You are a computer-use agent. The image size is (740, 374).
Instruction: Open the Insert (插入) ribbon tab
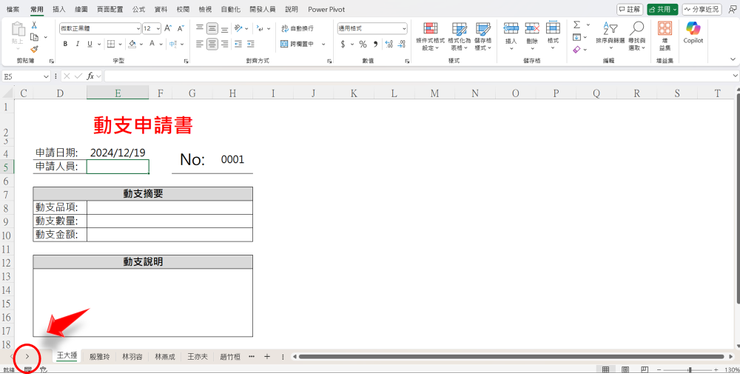pyautogui.click(x=59, y=9)
